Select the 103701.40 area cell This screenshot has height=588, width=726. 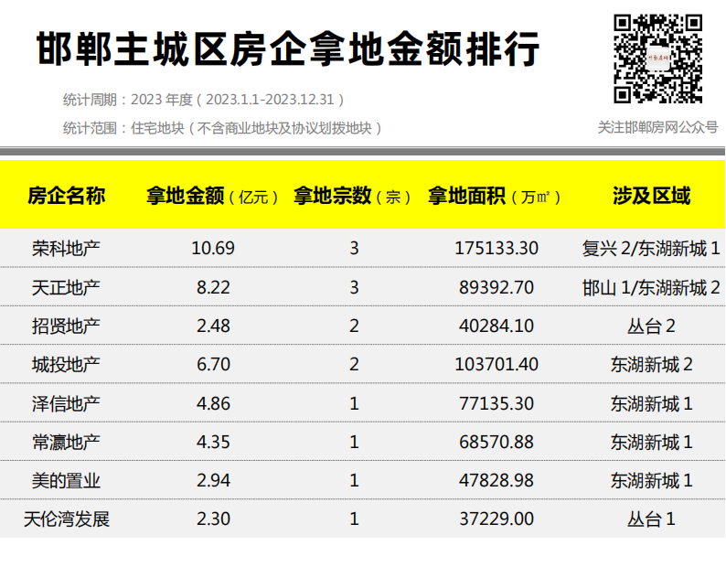[x=496, y=364]
